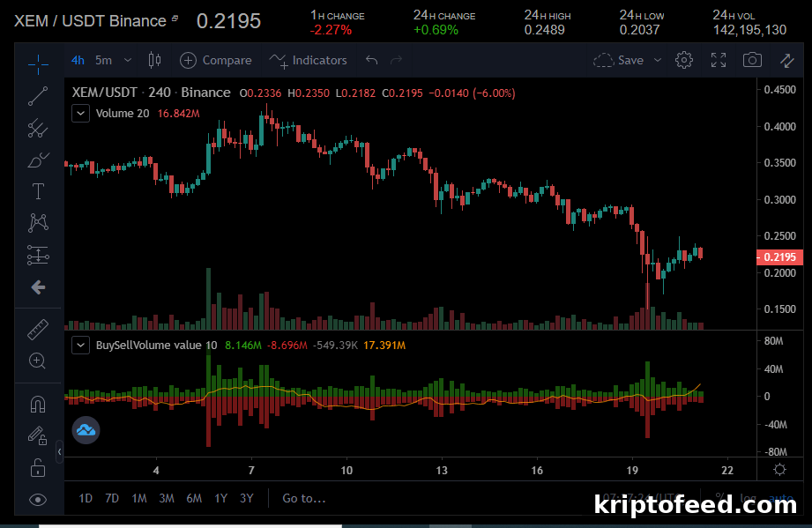Viewport: 812px width, 528px height.
Task: Click the 24H change +0.69% value
Action: coord(436,31)
